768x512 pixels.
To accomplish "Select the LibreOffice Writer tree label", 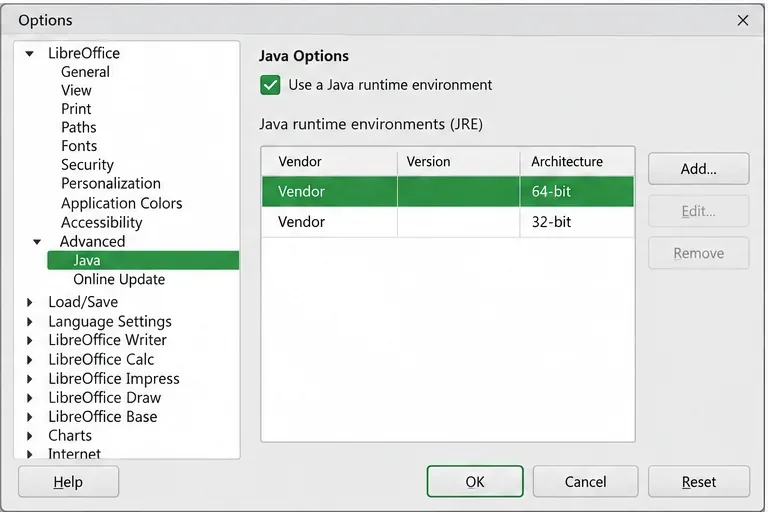I will click(107, 340).
